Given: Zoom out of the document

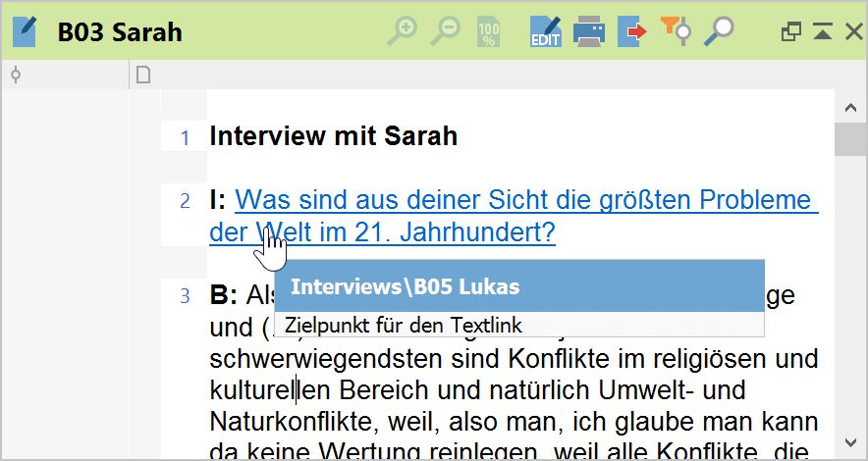Looking at the screenshot, I should point(446,31).
